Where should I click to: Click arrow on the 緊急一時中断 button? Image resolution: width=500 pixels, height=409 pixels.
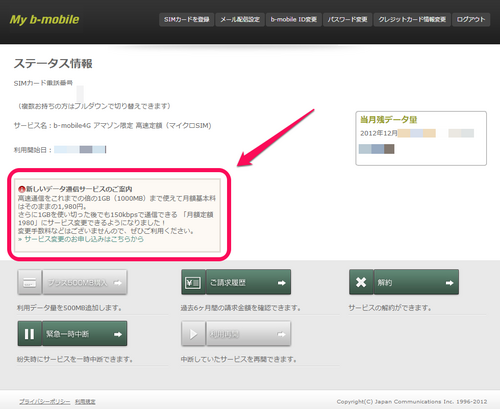[118, 334]
